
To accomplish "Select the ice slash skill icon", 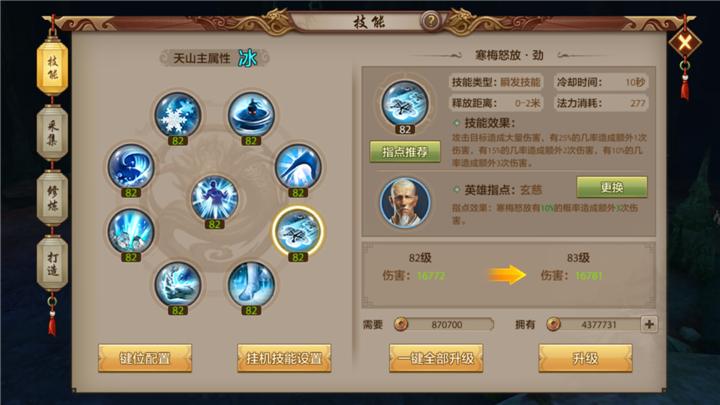I will (298, 166).
